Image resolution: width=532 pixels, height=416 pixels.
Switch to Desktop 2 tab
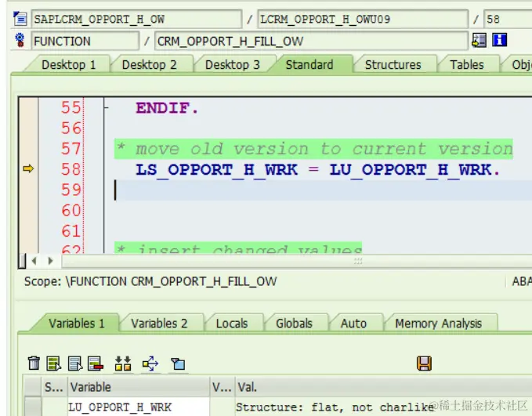click(150, 64)
